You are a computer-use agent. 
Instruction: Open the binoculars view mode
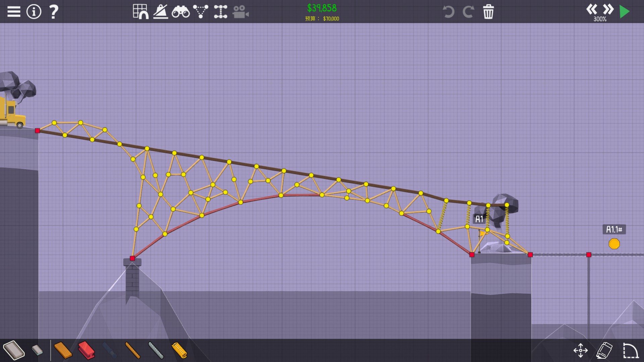point(180,12)
